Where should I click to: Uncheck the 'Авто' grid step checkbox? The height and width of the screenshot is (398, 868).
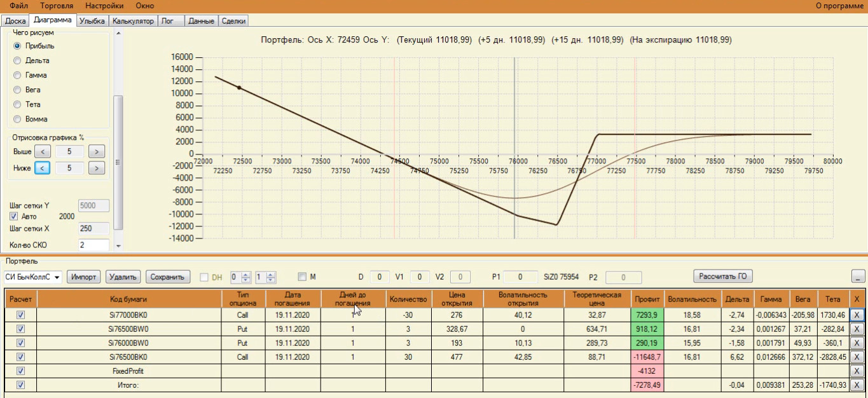pos(14,216)
